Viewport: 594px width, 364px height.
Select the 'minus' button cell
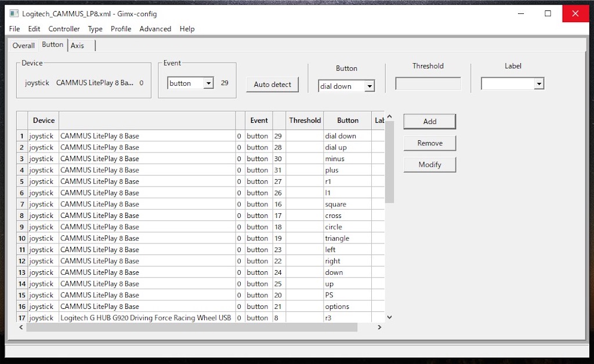tap(347, 159)
